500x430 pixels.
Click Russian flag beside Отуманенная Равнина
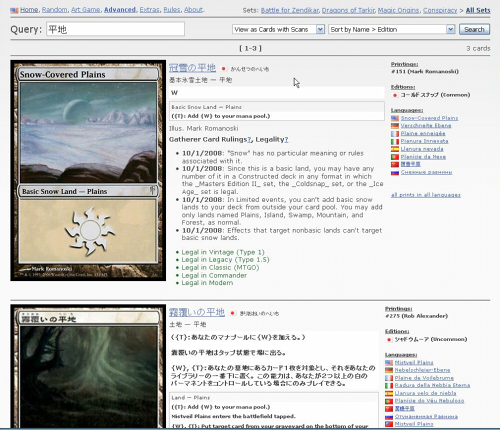point(389,417)
